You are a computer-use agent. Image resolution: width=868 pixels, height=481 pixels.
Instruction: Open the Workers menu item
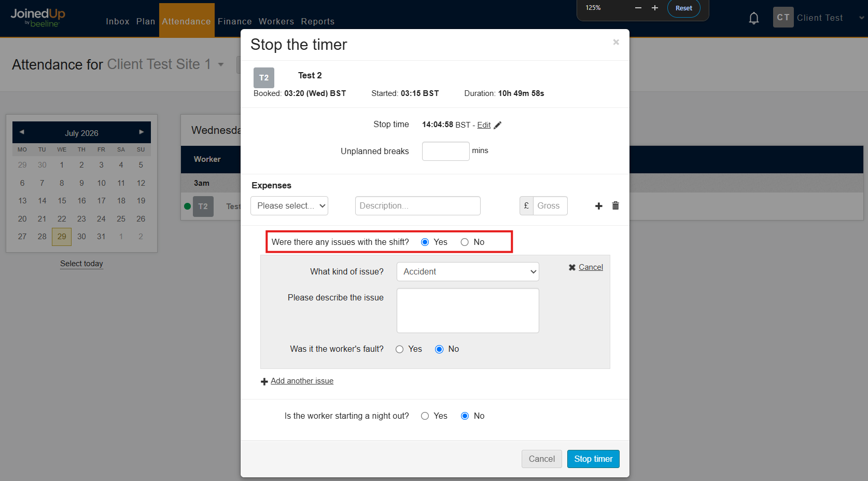(276, 21)
